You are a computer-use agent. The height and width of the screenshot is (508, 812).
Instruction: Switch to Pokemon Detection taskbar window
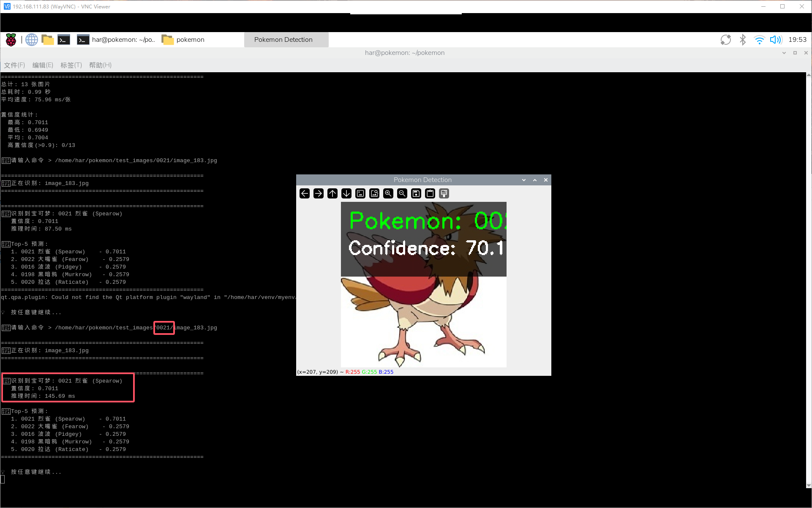click(x=283, y=40)
